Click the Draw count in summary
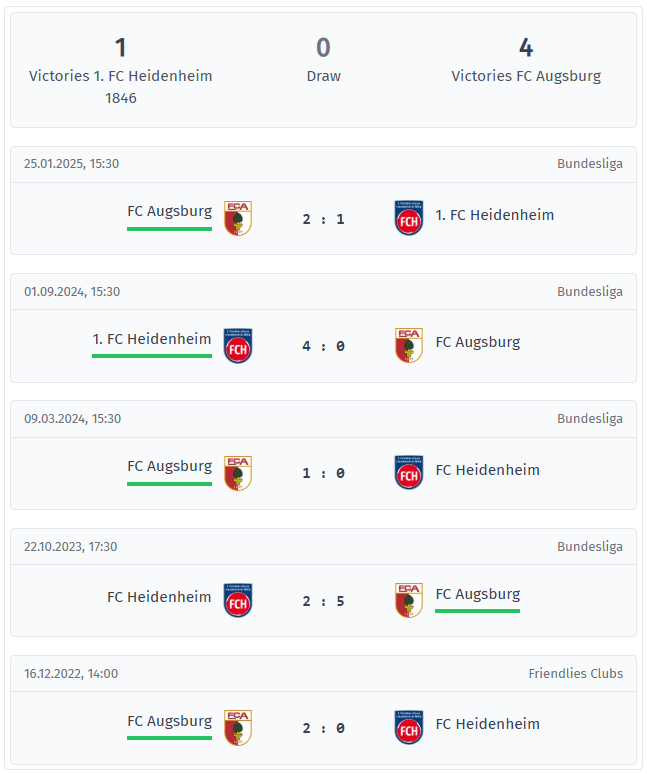 (x=323, y=48)
